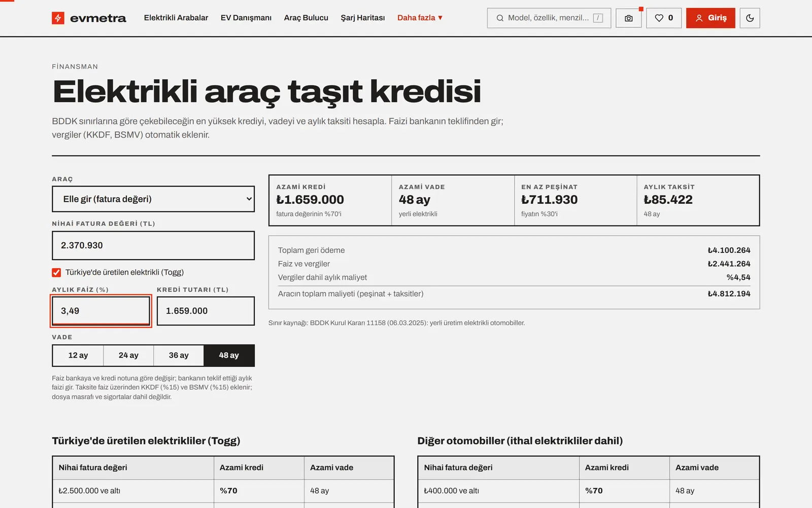Go to Araç Bulucu in the nav bar
812x508 pixels.
(x=306, y=18)
